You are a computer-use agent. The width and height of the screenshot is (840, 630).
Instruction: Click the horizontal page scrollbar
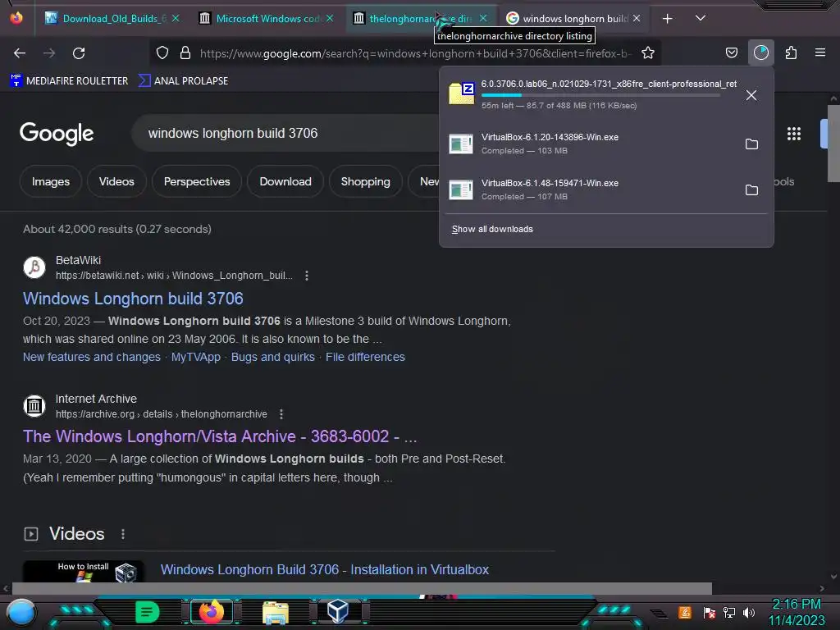[362, 588]
